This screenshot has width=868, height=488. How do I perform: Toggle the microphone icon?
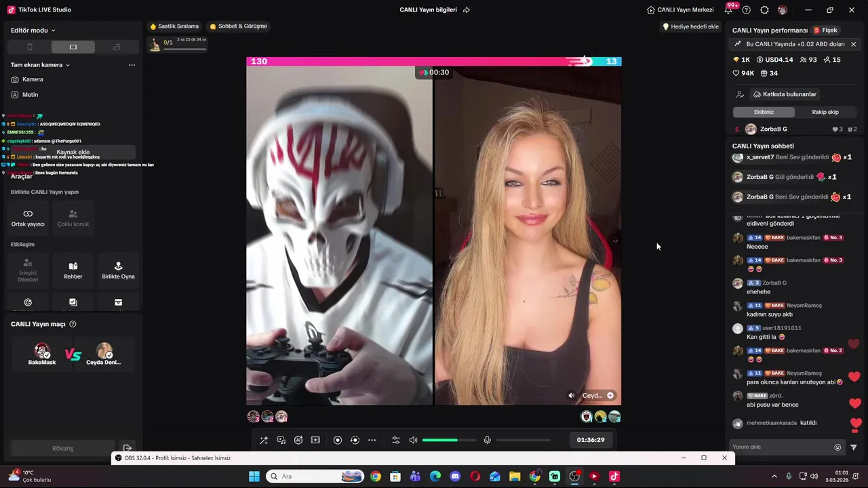487,440
